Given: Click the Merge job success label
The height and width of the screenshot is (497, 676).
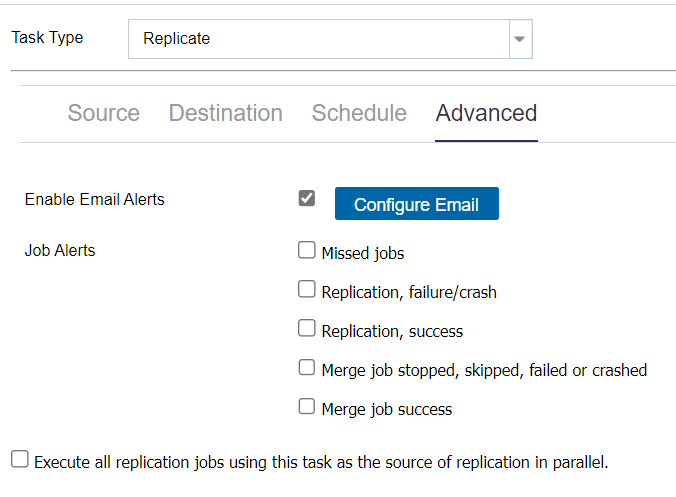Looking at the screenshot, I should 387,409.
